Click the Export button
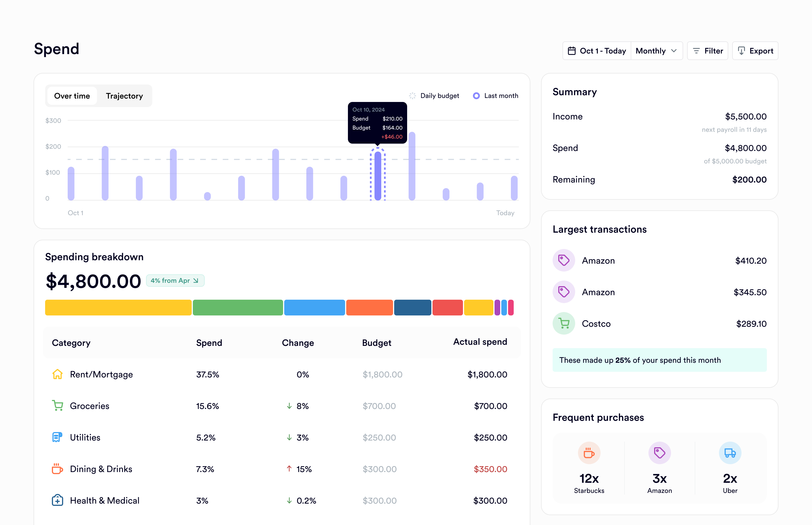The height and width of the screenshot is (525, 812). 755,51
